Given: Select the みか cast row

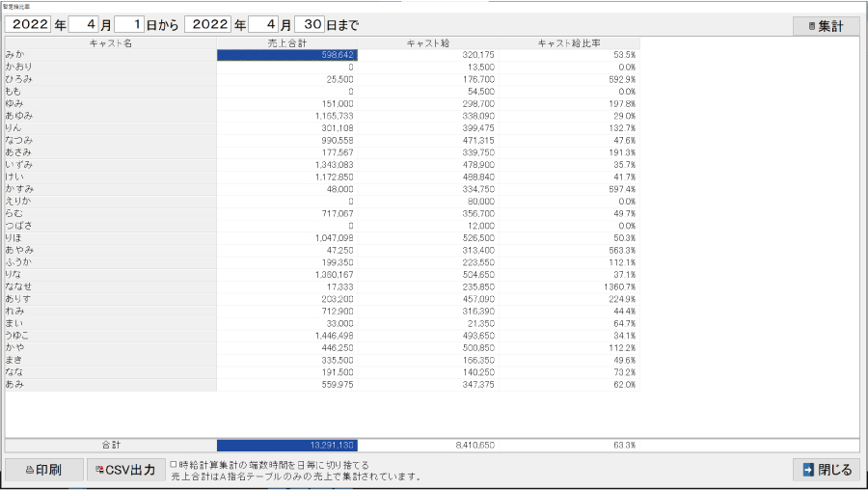Looking at the screenshot, I should [110, 56].
